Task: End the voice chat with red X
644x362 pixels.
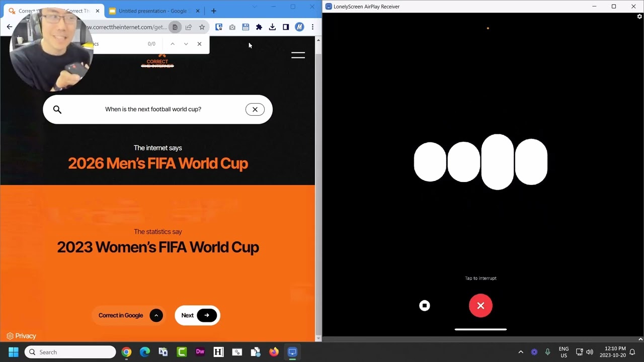Action: pos(480,306)
